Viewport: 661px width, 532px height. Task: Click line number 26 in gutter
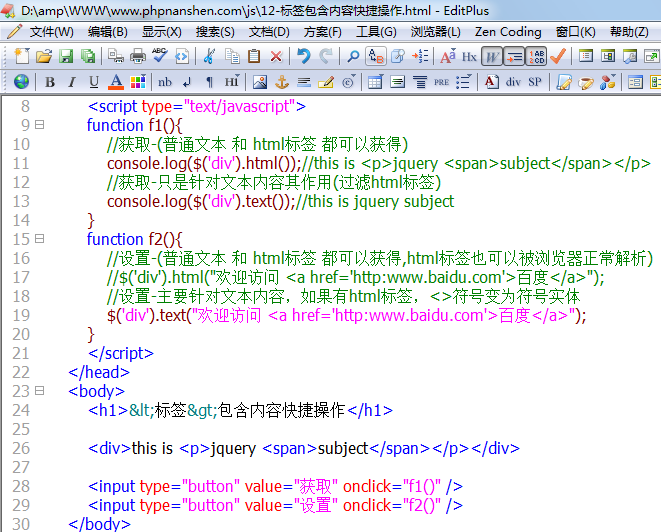21,448
